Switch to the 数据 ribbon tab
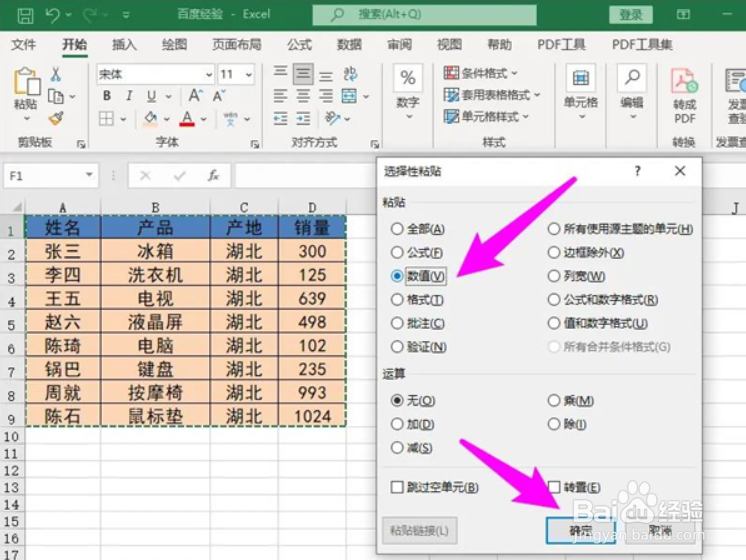This screenshot has width=746, height=560. [349, 45]
